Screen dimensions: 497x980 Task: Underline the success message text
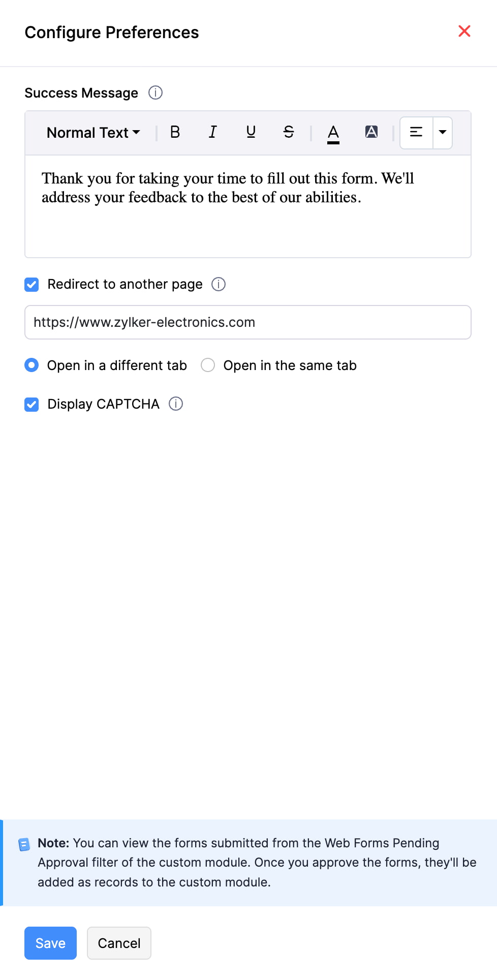click(x=251, y=132)
